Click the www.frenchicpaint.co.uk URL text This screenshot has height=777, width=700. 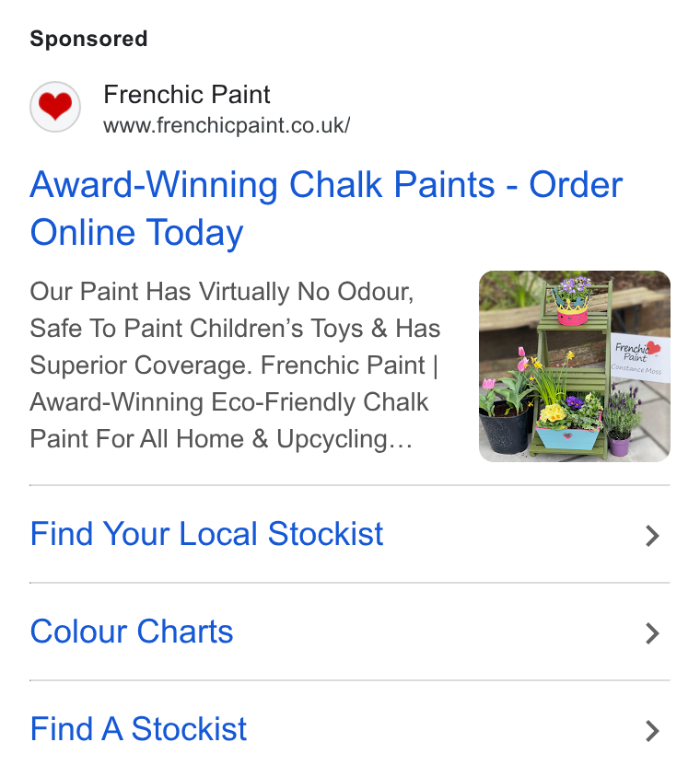[227, 125]
